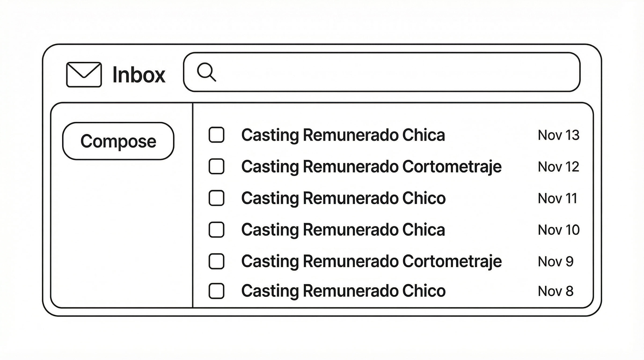Open the Casting Remunerado Cortometraje email from Nov 9
644x360 pixels.
click(371, 261)
